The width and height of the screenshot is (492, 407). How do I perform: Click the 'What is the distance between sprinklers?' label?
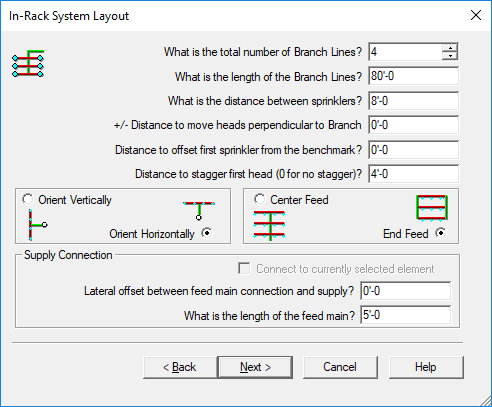265,101
